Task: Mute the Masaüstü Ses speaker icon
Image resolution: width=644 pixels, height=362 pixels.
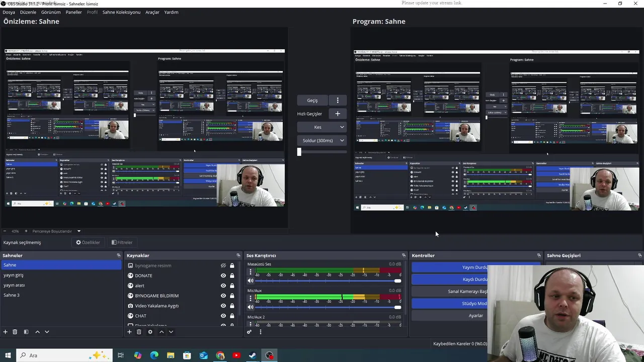Action: pos(251,281)
